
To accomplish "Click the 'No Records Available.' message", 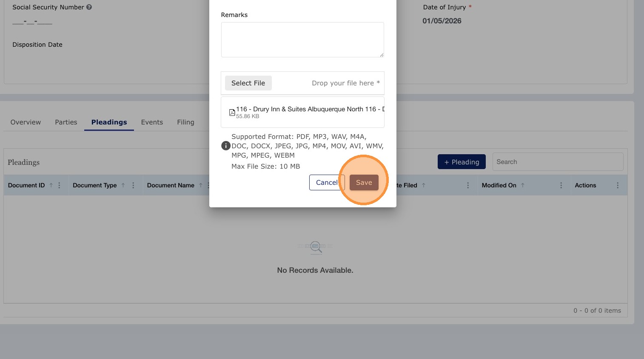I will 315,270.
